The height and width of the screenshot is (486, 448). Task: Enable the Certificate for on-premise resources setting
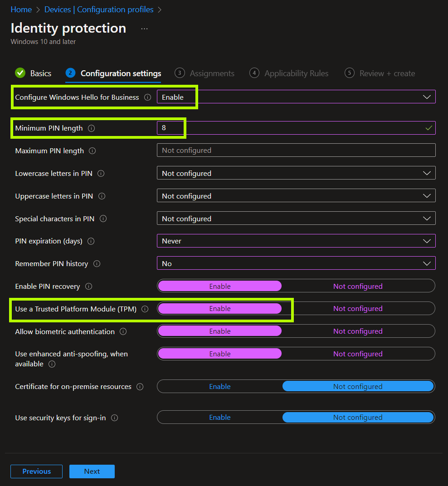point(220,386)
